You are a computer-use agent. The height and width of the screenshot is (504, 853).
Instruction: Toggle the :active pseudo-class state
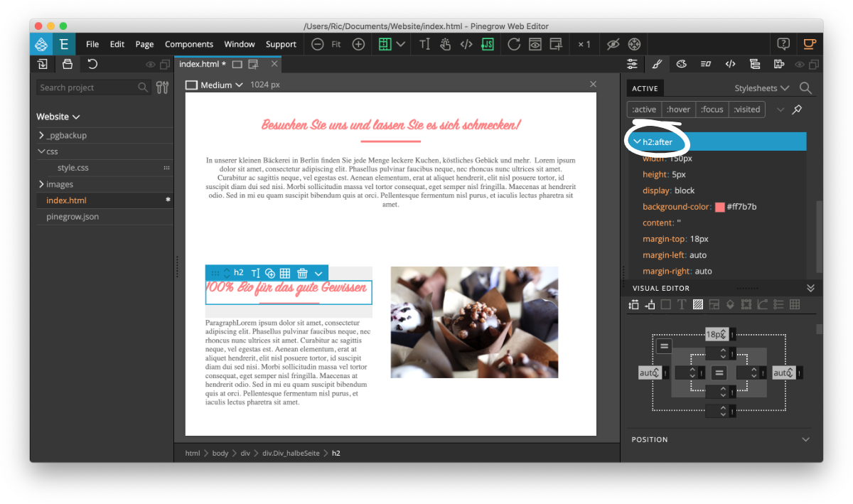pos(644,109)
